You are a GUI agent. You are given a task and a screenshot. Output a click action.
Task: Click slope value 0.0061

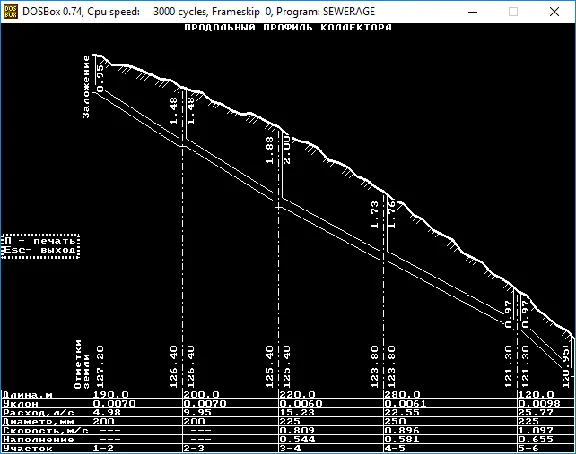click(x=406, y=404)
